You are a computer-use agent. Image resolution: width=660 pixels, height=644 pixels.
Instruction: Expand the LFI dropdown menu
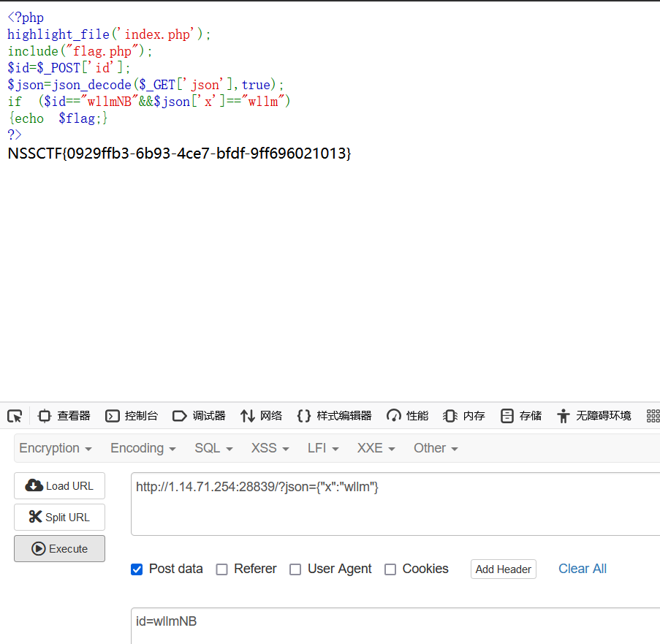pos(323,448)
